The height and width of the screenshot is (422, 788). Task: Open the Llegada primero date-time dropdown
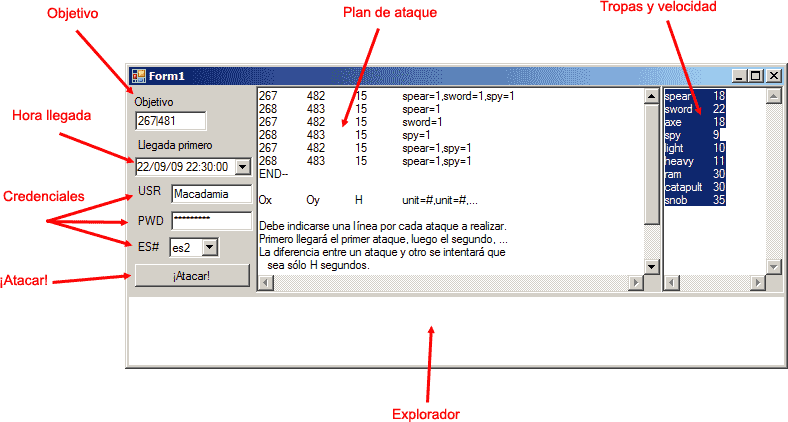(242, 167)
